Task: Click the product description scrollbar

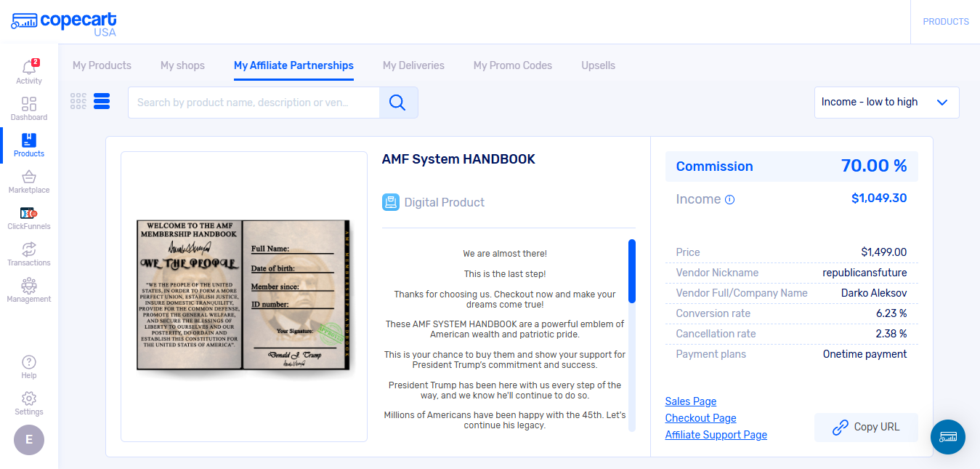Action: 632,270
